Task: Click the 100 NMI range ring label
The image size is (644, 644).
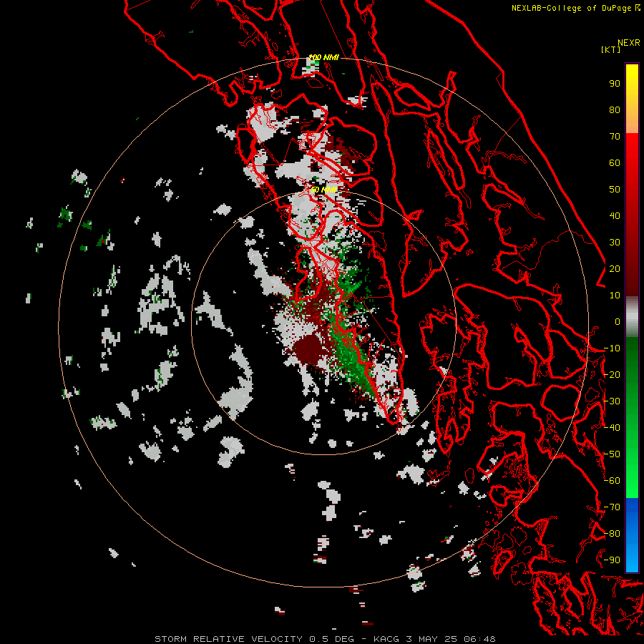Action: click(323, 57)
